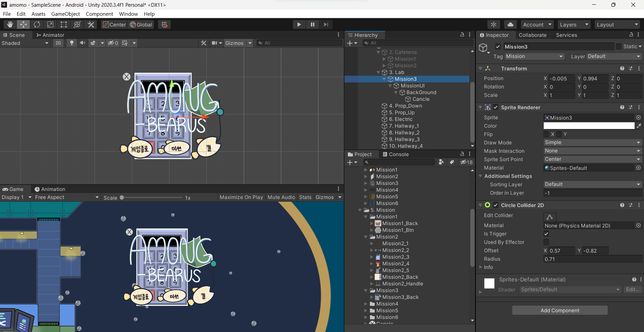Screen dimensions: 644x332
Task: Toggle Flip X checkbox
Action: pos(546,134)
